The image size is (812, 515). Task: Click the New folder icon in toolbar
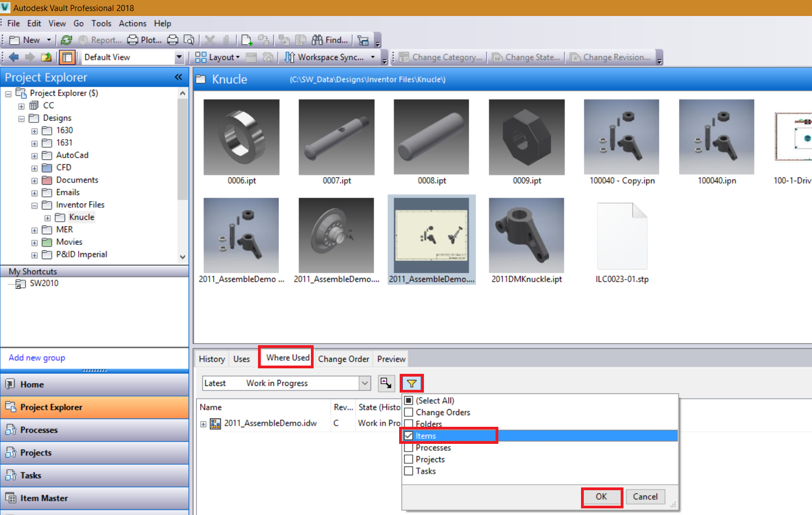(15, 40)
